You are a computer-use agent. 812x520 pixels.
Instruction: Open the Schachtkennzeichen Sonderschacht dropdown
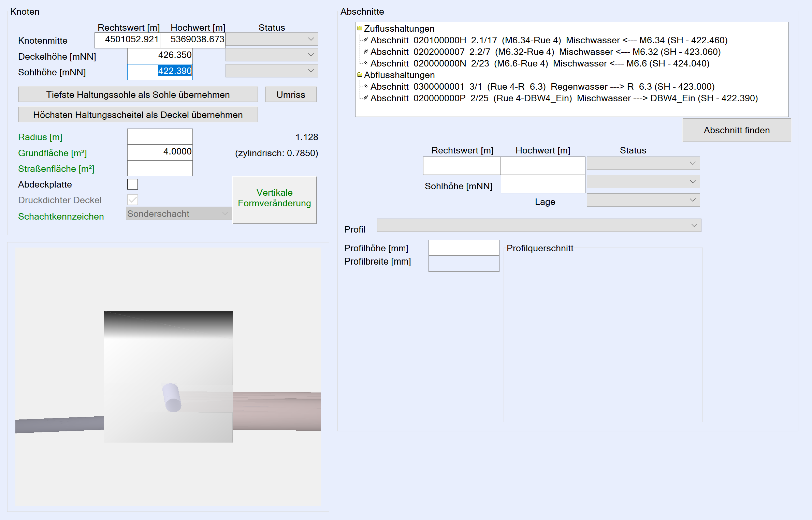(x=178, y=214)
